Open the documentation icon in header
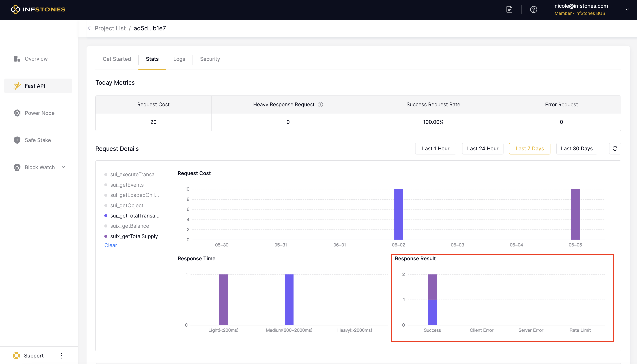The width and height of the screenshot is (637, 364). [x=509, y=10]
